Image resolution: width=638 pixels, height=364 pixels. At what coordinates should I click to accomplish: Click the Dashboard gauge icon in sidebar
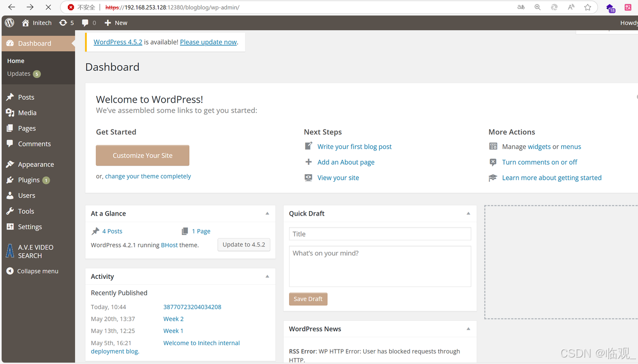click(10, 43)
